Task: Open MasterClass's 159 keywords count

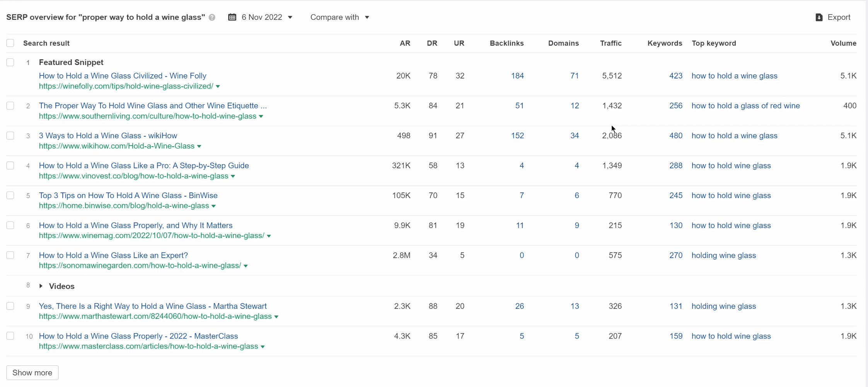Action: pos(676,336)
